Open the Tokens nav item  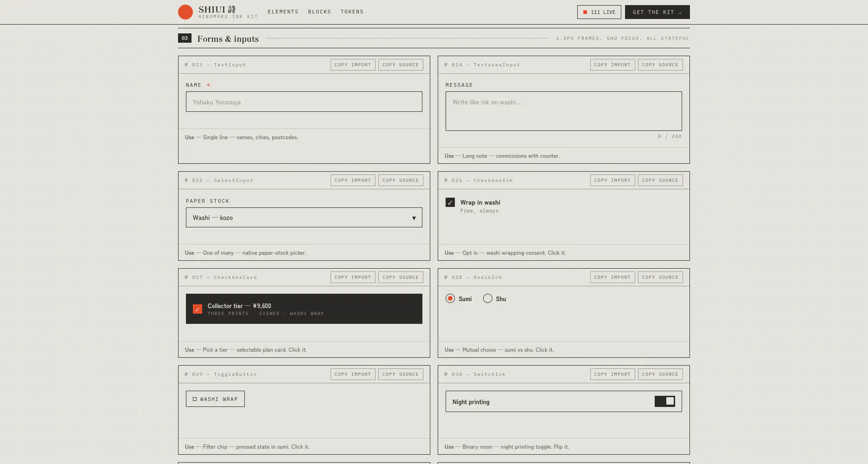click(x=352, y=12)
